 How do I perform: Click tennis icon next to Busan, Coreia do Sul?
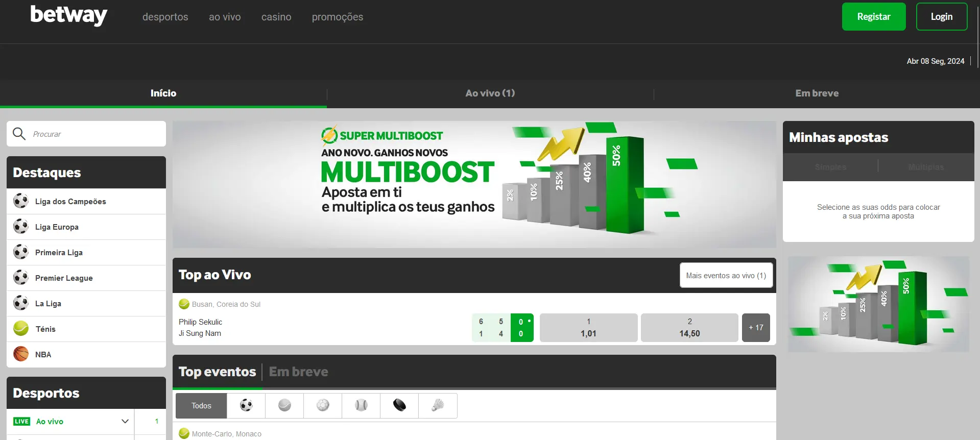coord(184,304)
